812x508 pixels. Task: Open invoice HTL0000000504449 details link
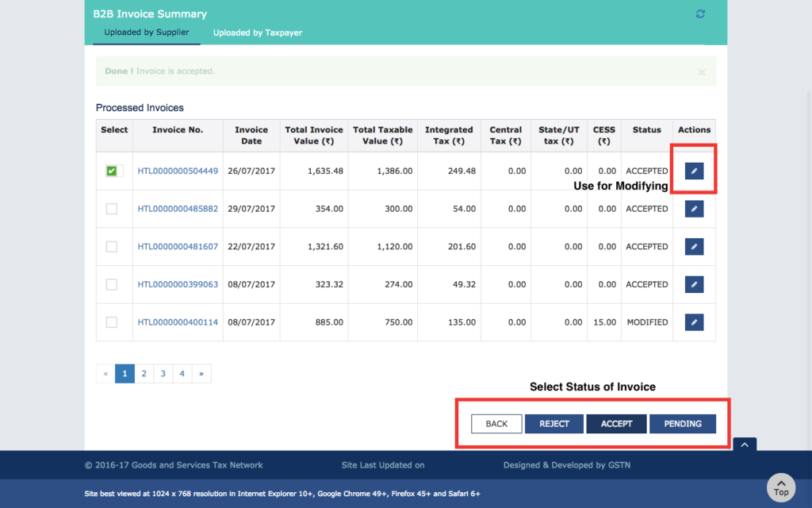(178, 170)
